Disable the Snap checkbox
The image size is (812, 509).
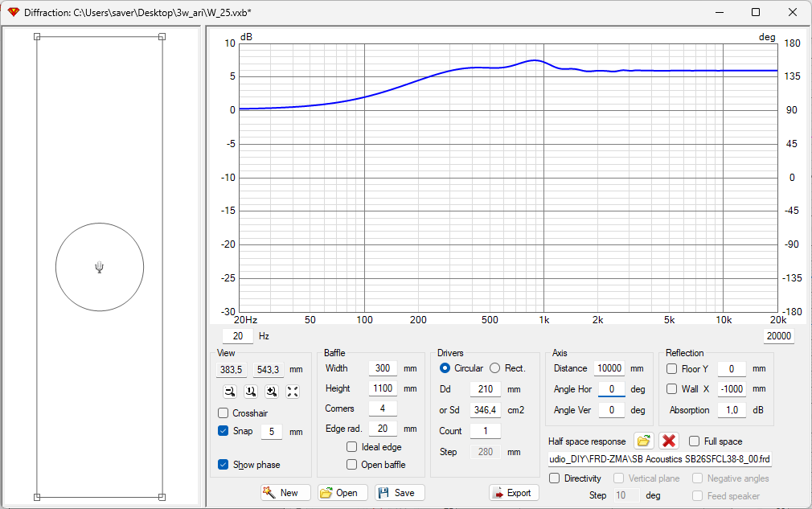click(224, 431)
